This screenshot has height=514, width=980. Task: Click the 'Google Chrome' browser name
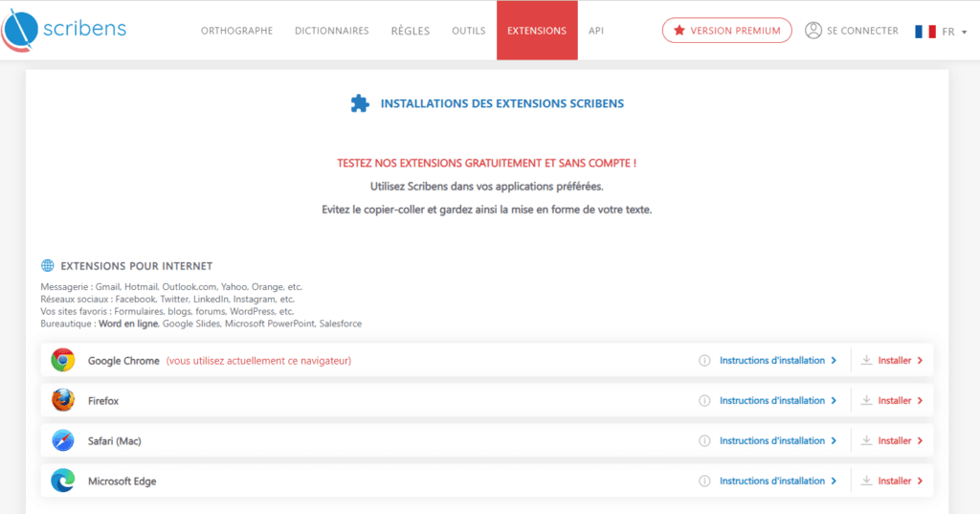123,361
